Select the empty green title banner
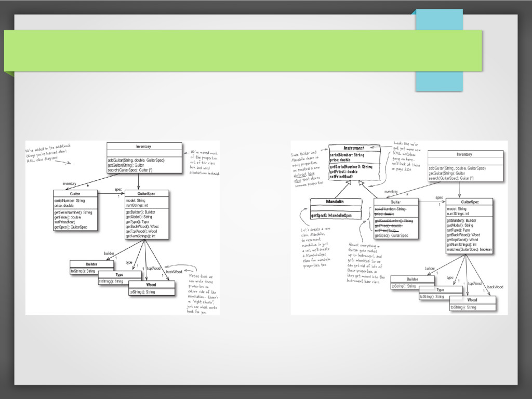 click(243, 50)
